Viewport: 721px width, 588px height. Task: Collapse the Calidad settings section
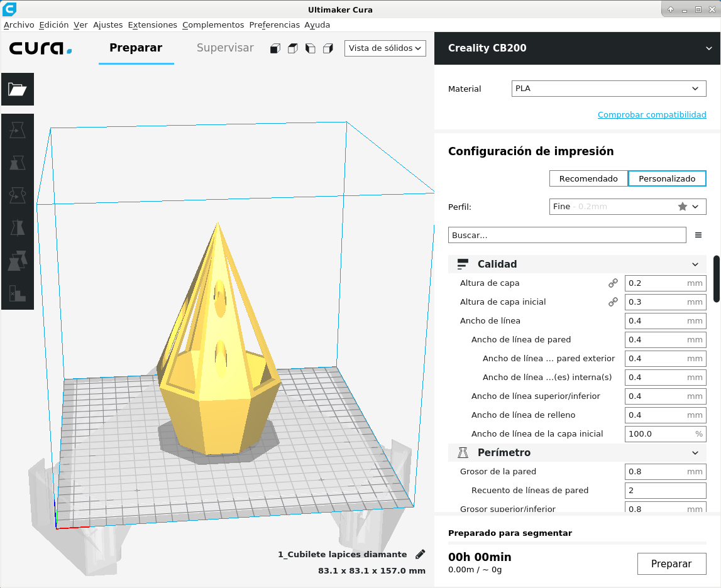695,264
